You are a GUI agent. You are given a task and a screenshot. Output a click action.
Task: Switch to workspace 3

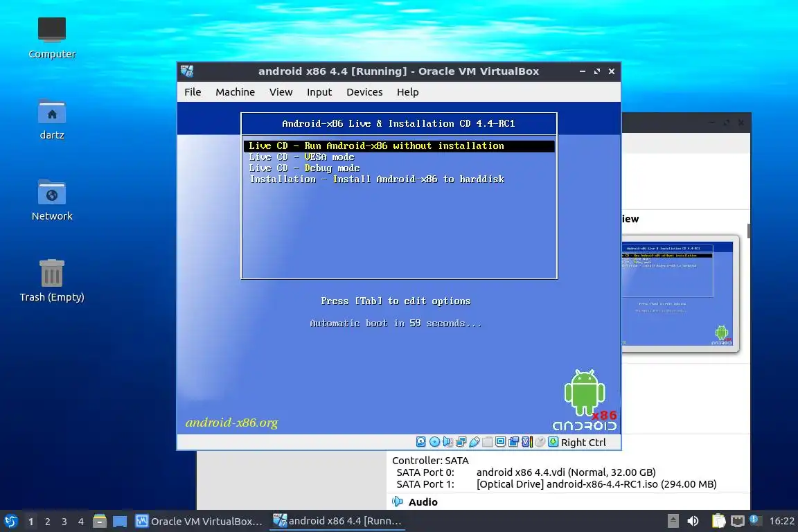(x=64, y=522)
